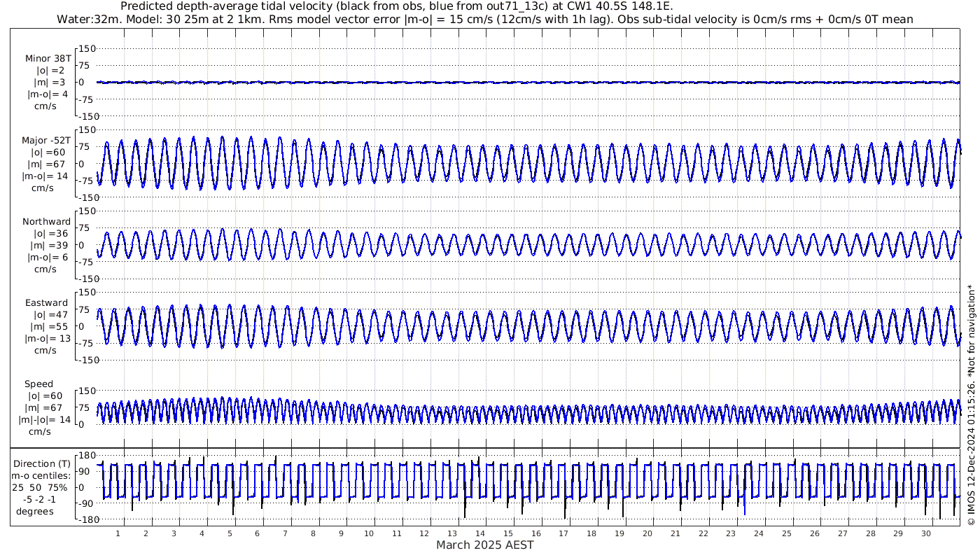This screenshot has width=980, height=560.
Task: Click '|m|-|o|= 14' in the Speed panel
Action: [x=45, y=419]
